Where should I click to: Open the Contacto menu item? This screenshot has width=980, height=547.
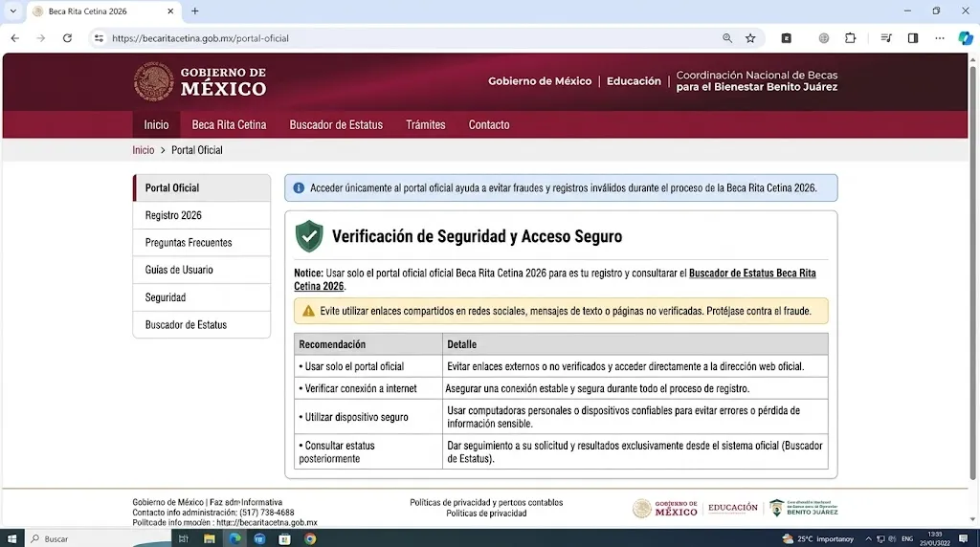click(489, 125)
